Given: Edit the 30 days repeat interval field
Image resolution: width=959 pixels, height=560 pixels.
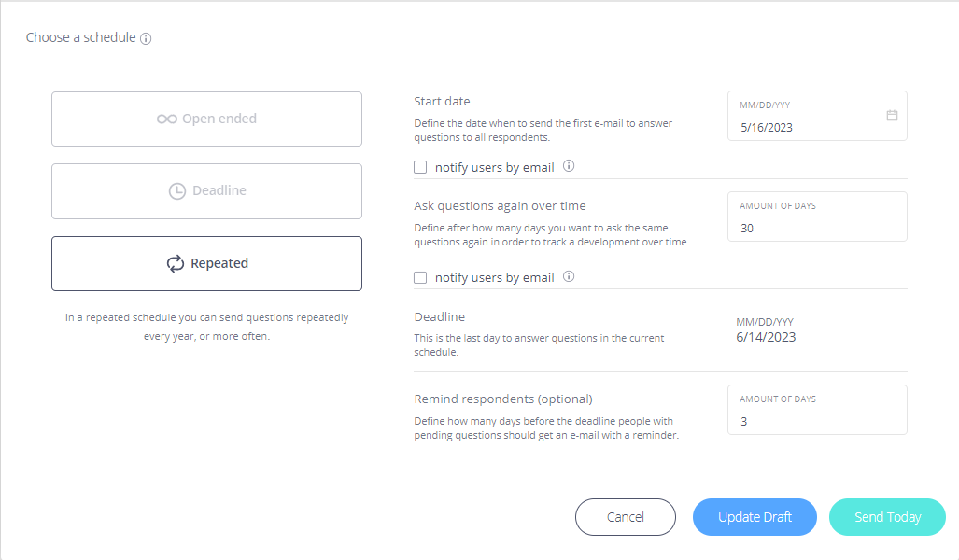Looking at the screenshot, I should click(817, 217).
